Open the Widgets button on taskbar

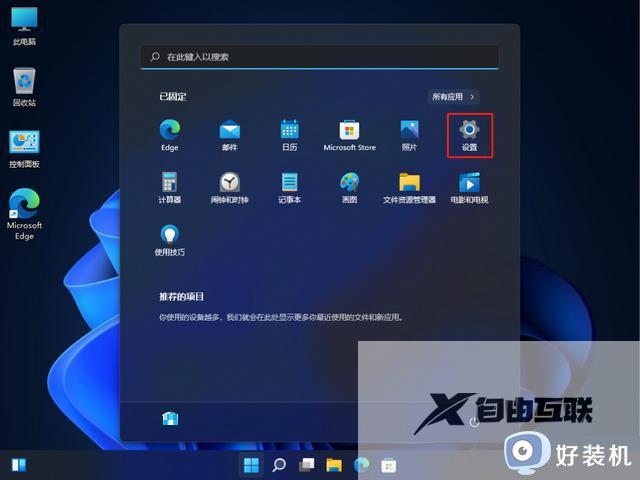point(19,465)
